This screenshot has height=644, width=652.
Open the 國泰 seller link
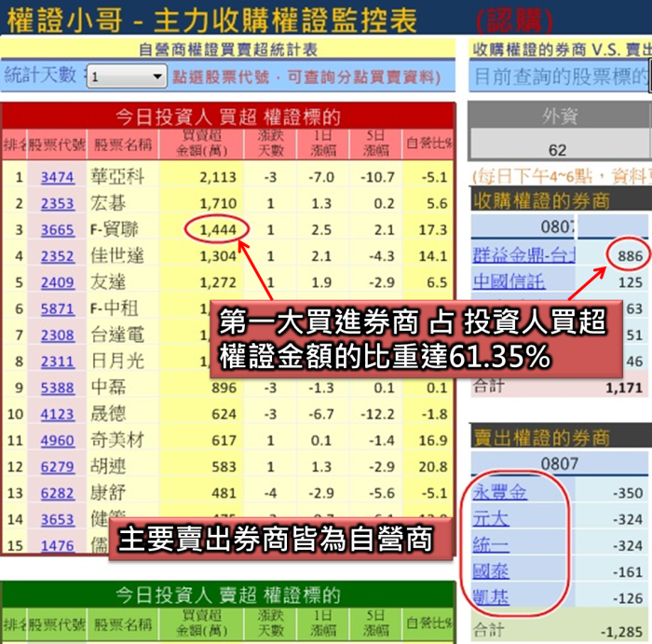coord(491,571)
